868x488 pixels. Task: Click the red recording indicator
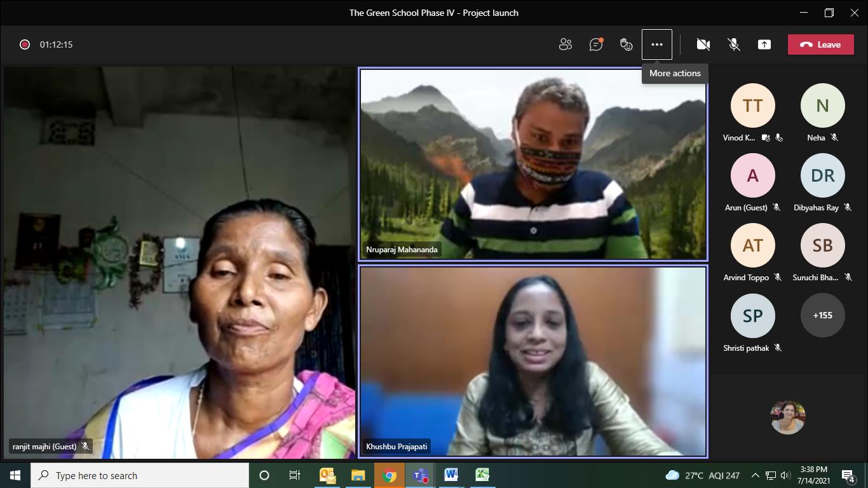coord(25,44)
